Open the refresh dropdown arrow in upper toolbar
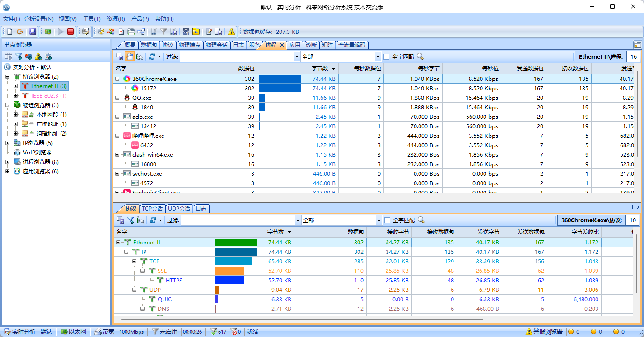 (x=159, y=56)
